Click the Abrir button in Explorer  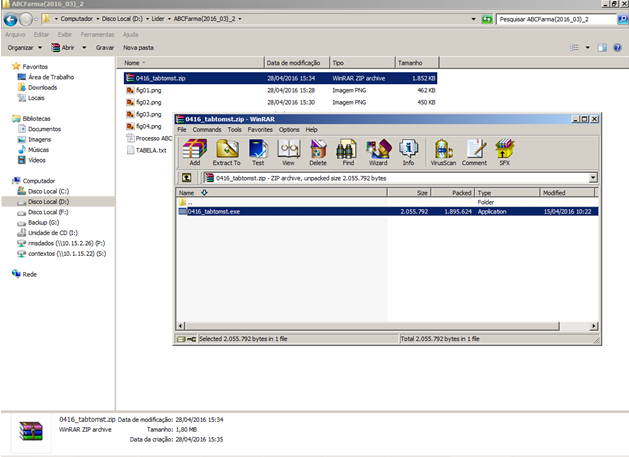[x=63, y=48]
